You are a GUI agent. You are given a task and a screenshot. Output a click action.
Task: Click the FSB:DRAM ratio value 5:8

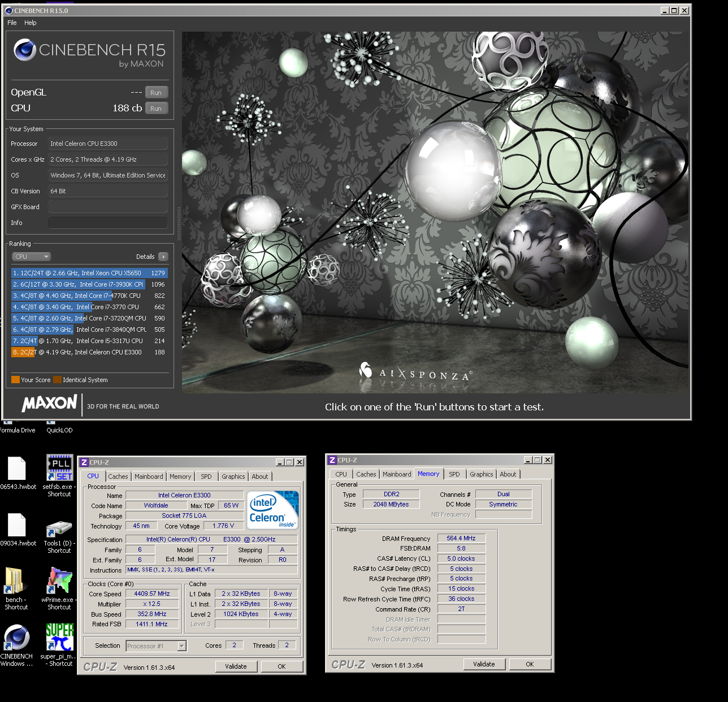tap(461, 548)
